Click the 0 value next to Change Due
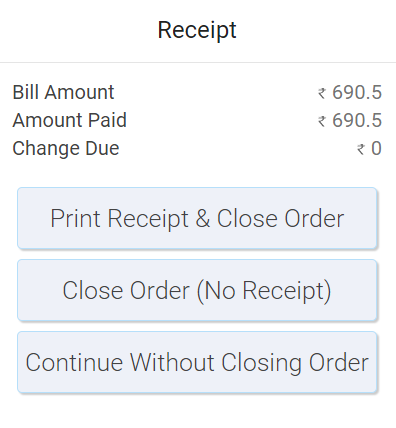 point(377,148)
